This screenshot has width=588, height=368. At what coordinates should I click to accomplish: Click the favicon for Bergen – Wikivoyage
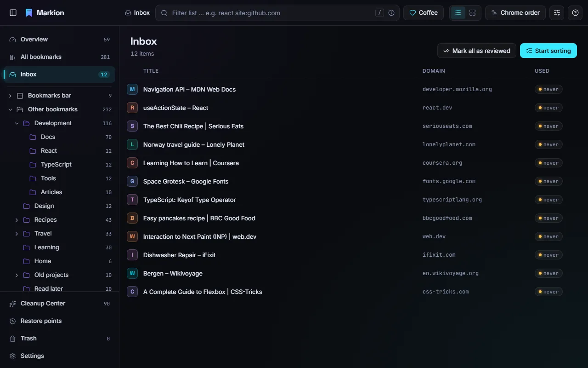tap(132, 273)
